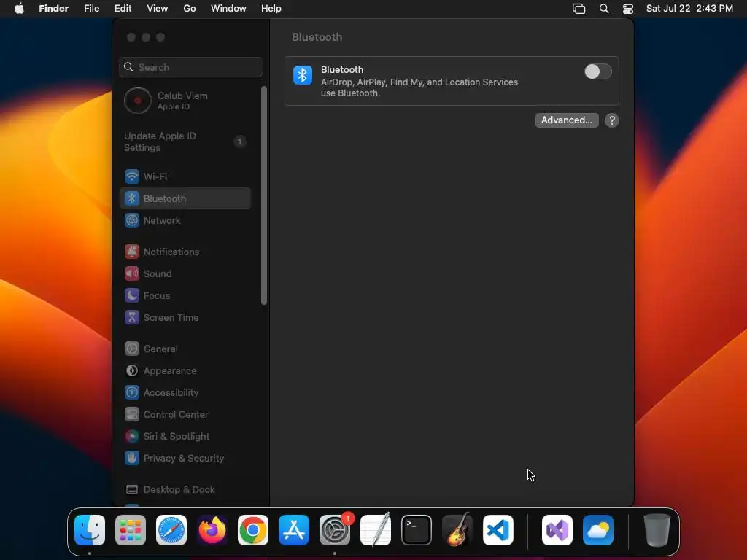The height and width of the screenshot is (560, 747).
Task: Select Wi-Fi icon in sidebar
Action: (x=132, y=176)
